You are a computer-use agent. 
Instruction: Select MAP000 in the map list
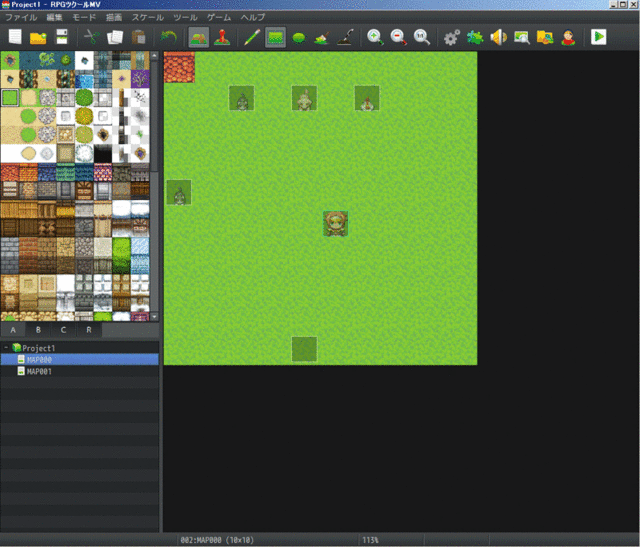tap(80, 360)
